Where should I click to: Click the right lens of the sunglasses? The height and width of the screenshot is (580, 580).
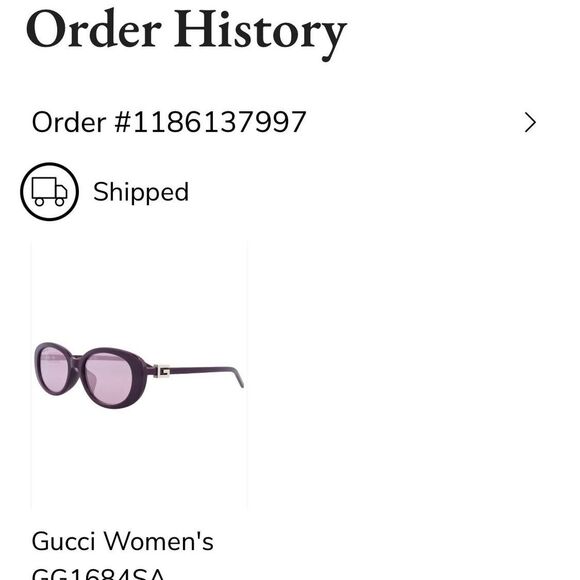pos(108,378)
